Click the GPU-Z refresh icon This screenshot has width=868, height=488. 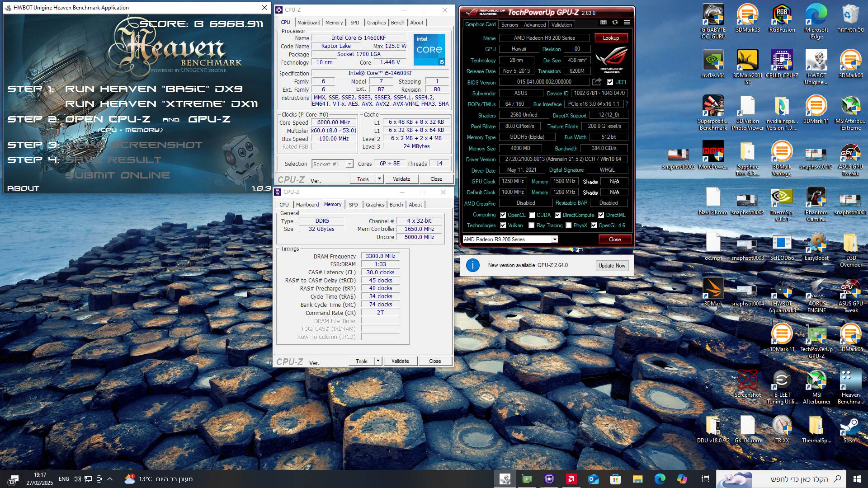pyautogui.click(x=615, y=22)
